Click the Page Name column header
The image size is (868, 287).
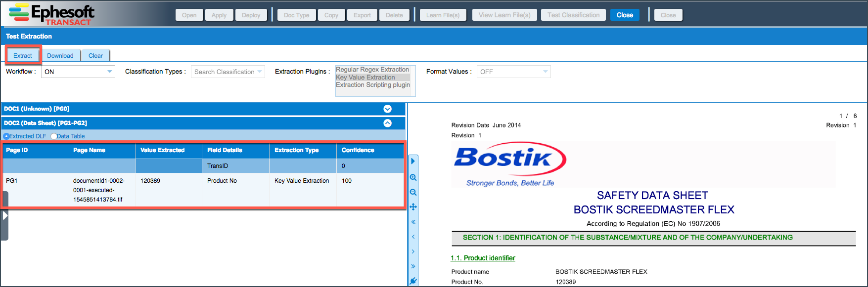click(x=101, y=151)
